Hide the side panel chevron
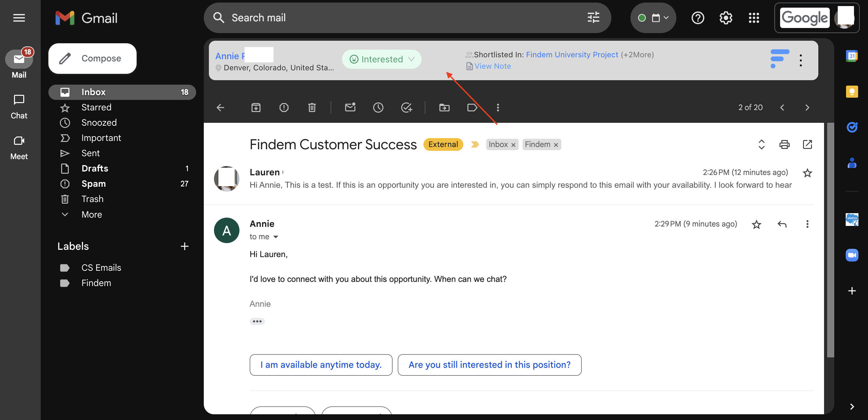This screenshot has height=420, width=868. [x=851, y=407]
